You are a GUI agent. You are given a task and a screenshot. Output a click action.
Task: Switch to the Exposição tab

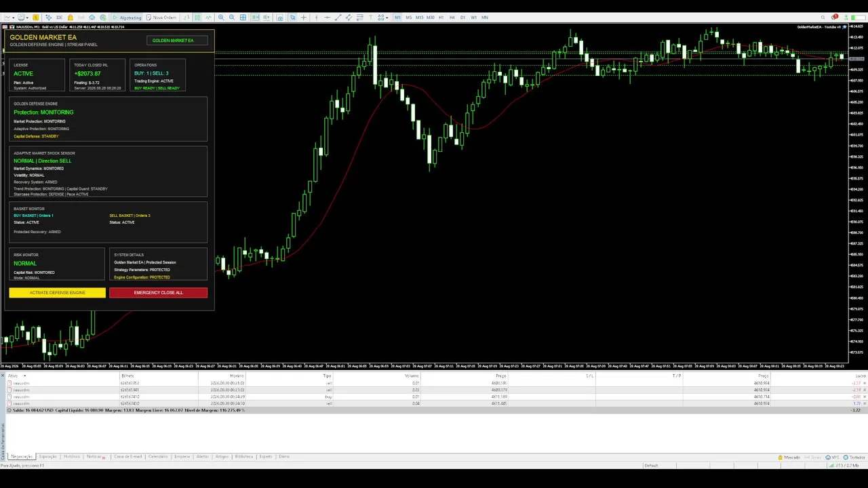click(x=47, y=457)
